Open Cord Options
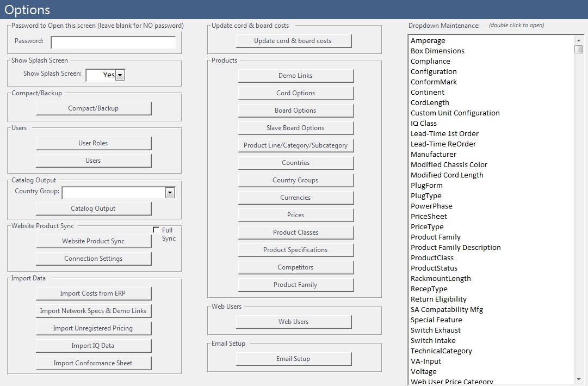 coord(295,93)
